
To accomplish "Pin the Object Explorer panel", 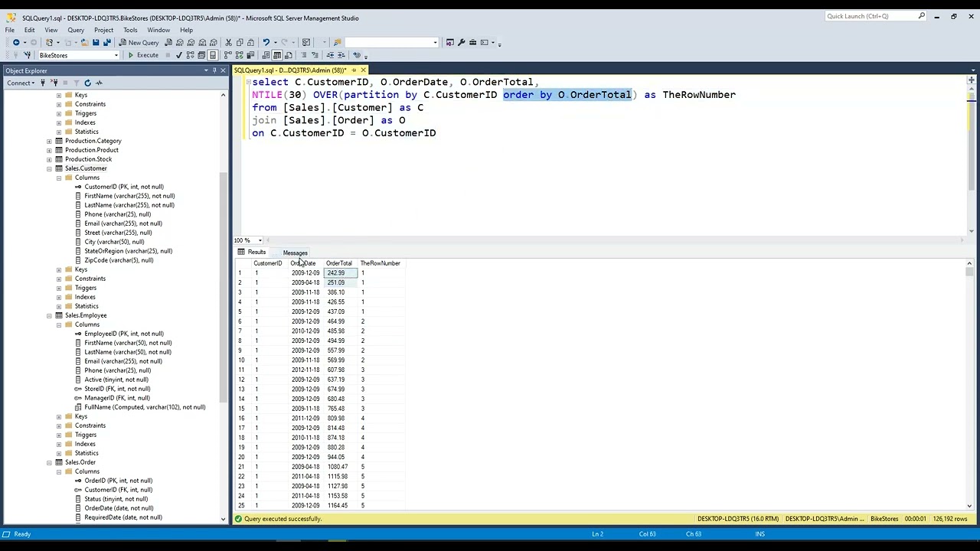I will 214,70.
